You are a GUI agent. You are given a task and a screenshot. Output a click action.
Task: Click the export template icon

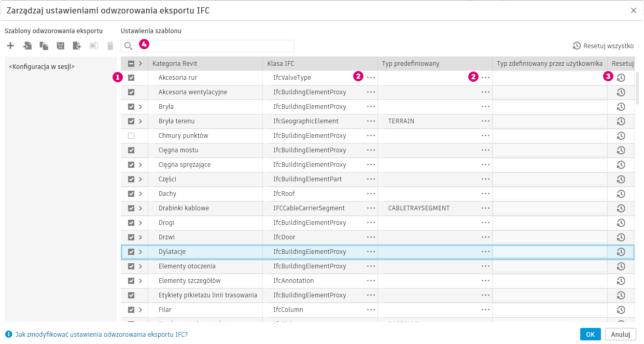click(77, 46)
